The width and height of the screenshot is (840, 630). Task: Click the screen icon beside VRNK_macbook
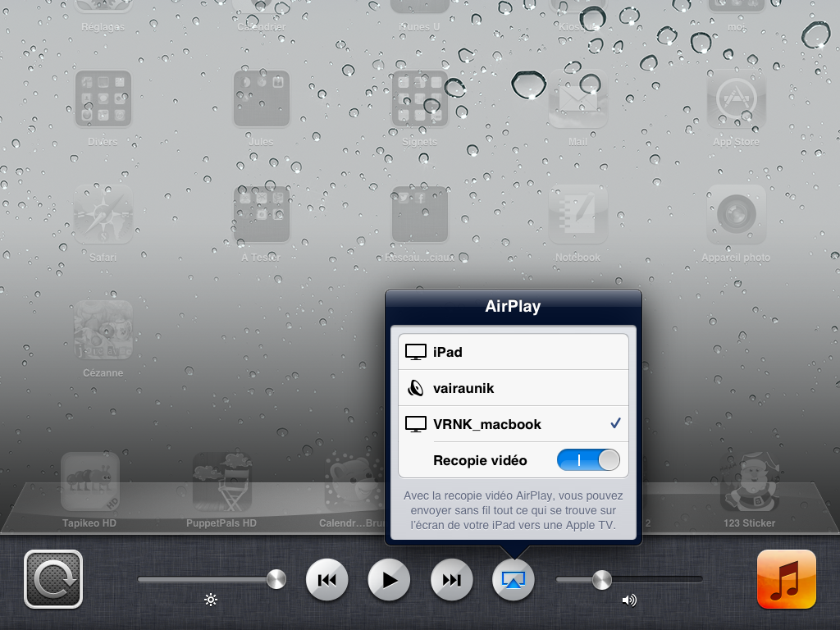416,424
